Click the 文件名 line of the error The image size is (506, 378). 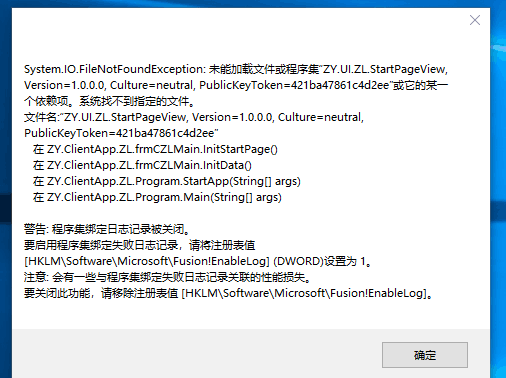point(194,117)
